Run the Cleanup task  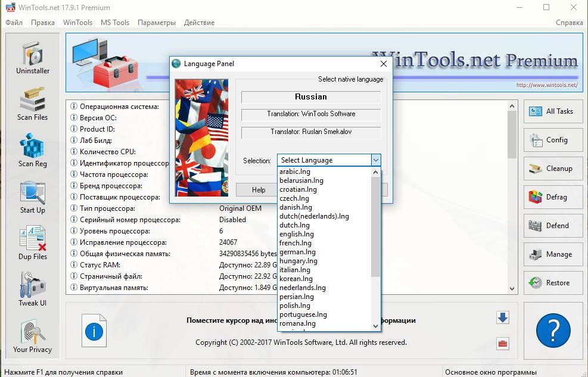553,169
